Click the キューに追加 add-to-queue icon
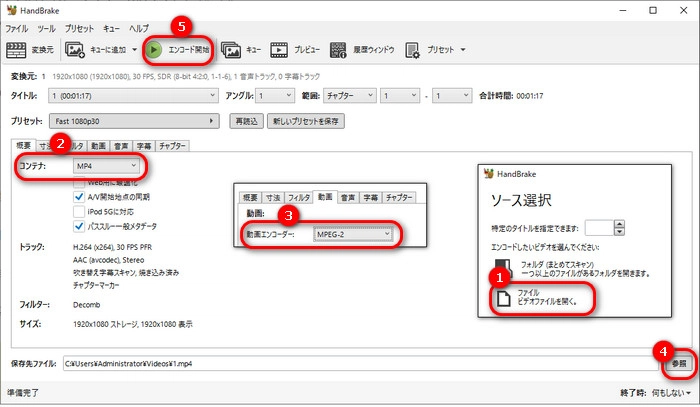 tap(75, 50)
